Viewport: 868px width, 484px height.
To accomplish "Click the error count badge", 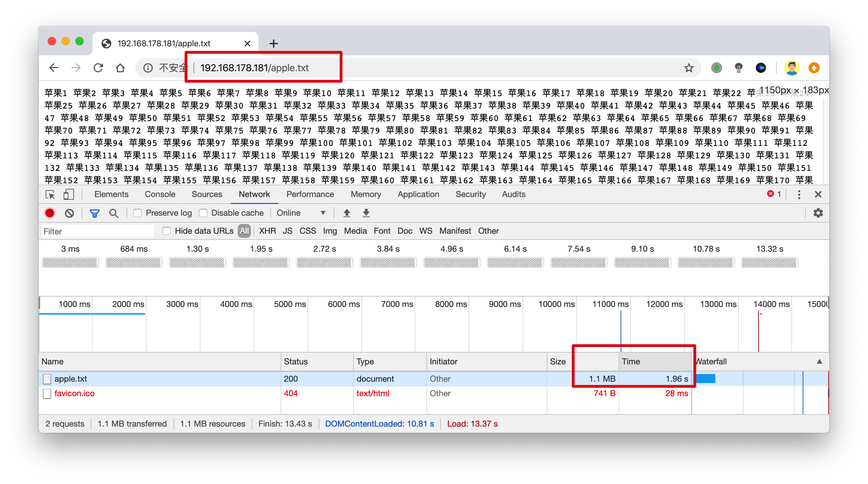I will pyautogui.click(x=774, y=194).
